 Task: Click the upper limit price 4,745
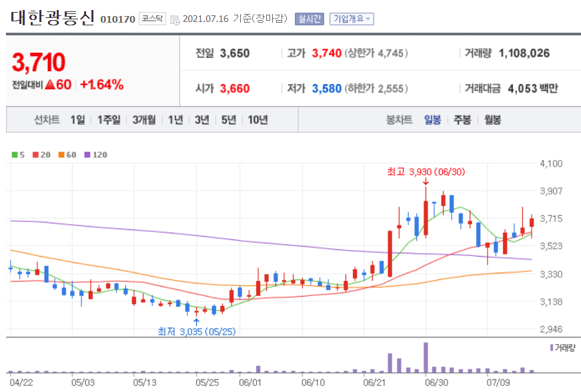pos(390,53)
